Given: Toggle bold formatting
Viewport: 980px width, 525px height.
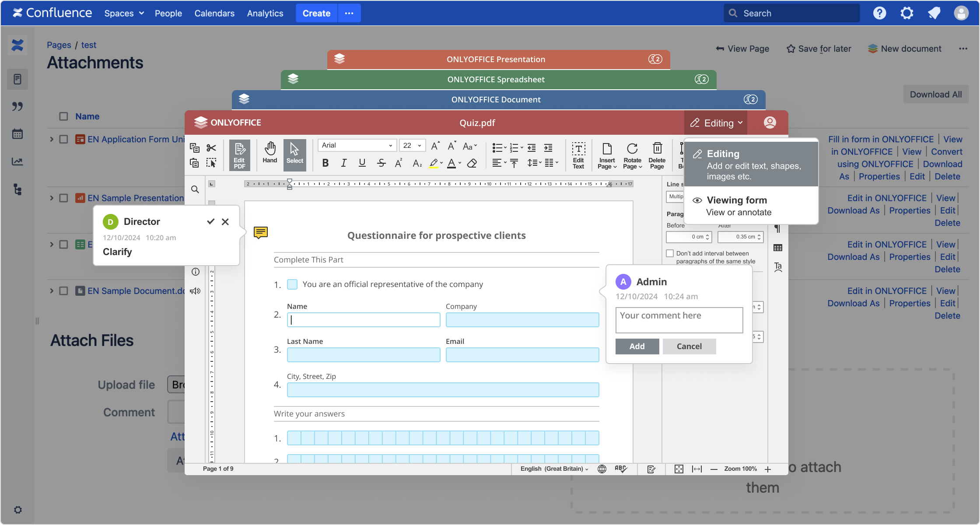Looking at the screenshot, I should [x=325, y=163].
